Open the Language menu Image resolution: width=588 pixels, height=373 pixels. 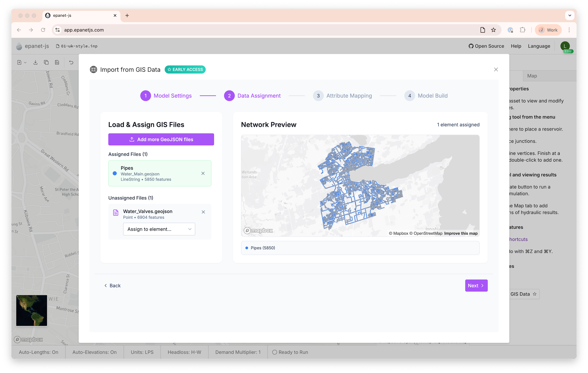(539, 46)
